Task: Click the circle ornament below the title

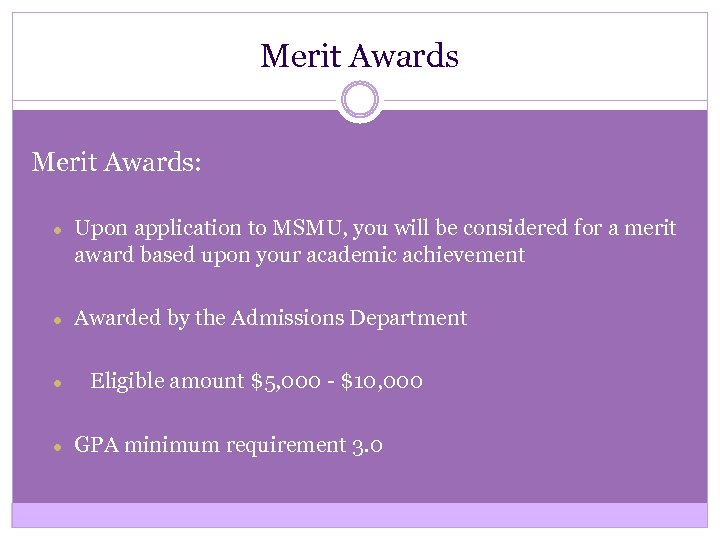Action: (359, 100)
